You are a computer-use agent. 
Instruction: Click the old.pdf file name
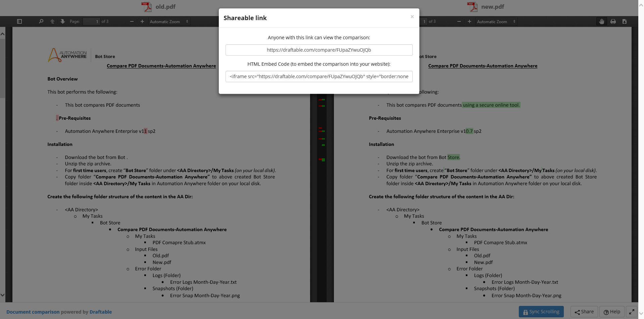pos(165,7)
